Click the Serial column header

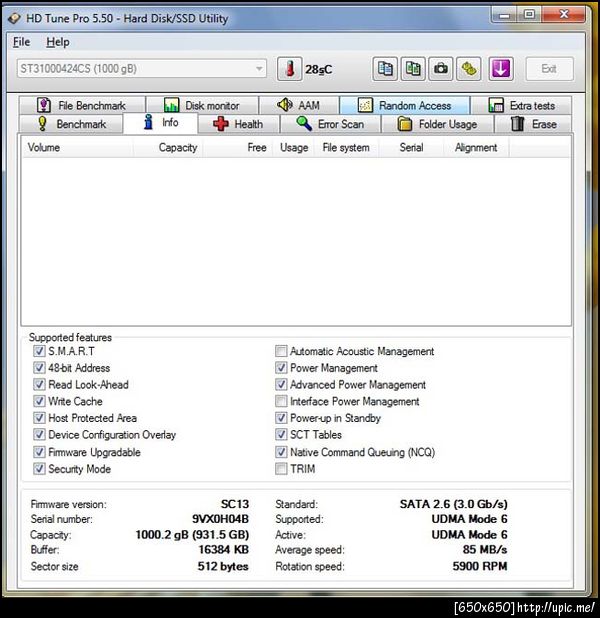coord(412,147)
